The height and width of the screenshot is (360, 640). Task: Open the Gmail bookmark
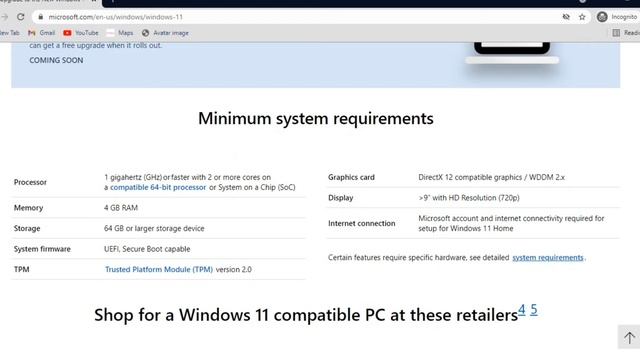click(41, 33)
